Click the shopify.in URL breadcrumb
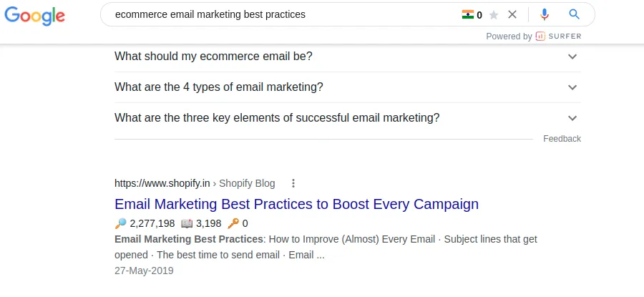Screen dimensions: 644x297 162,183
